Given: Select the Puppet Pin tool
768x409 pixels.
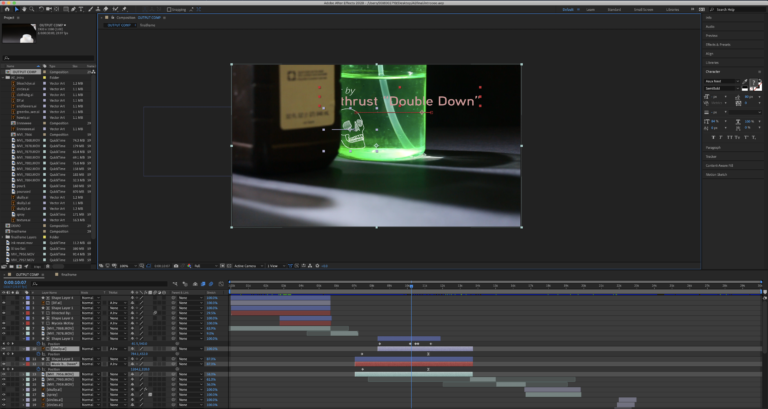Looking at the screenshot, I should click(124, 9).
